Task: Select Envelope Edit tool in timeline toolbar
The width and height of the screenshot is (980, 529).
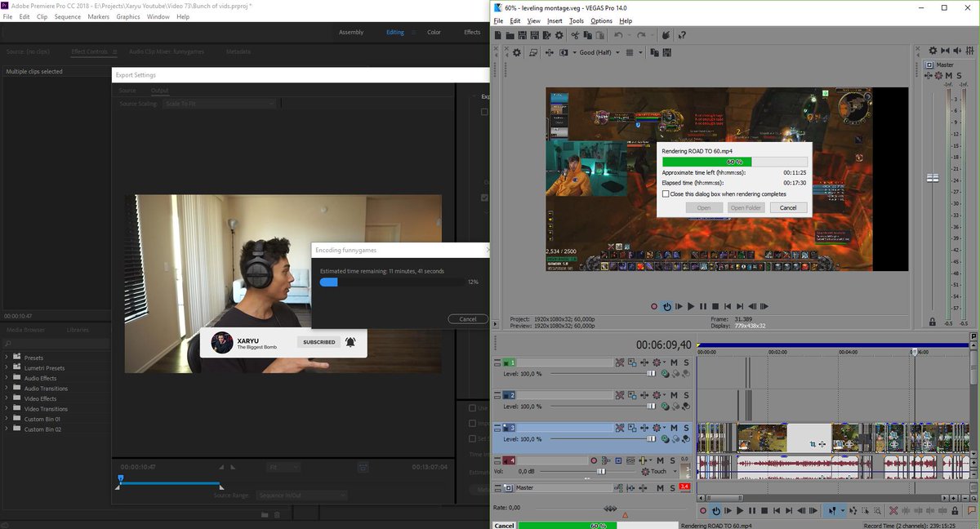Action: [x=853, y=510]
